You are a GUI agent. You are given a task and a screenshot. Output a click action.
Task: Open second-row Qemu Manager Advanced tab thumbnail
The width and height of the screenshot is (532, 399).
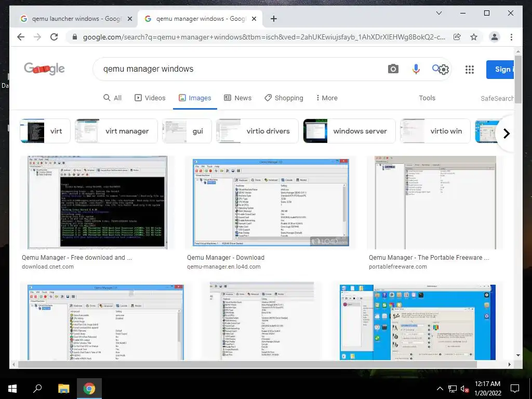point(105,322)
